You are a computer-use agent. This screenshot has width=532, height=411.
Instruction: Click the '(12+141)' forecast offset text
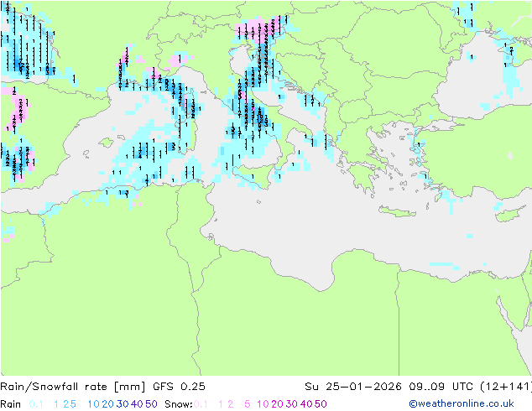tap(506, 387)
